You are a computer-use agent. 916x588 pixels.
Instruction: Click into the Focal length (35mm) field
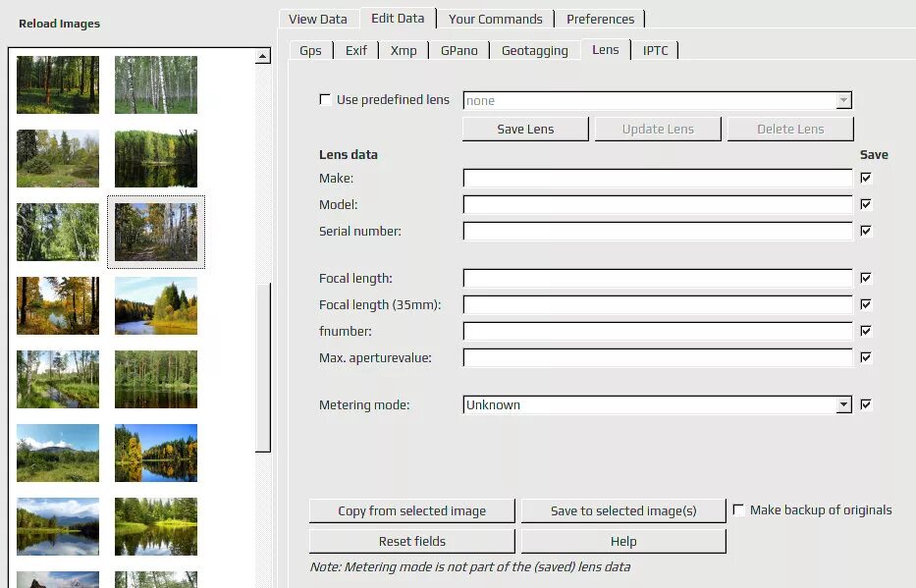pyautogui.click(x=657, y=304)
